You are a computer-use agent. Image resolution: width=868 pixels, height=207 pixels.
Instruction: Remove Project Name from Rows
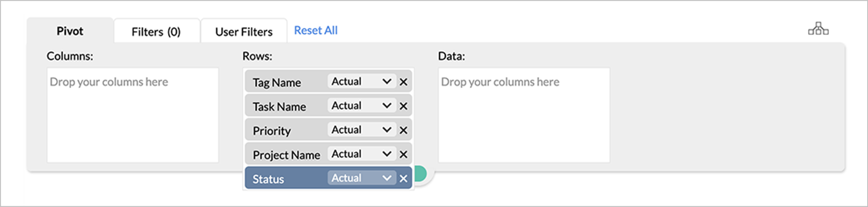[x=403, y=155]
